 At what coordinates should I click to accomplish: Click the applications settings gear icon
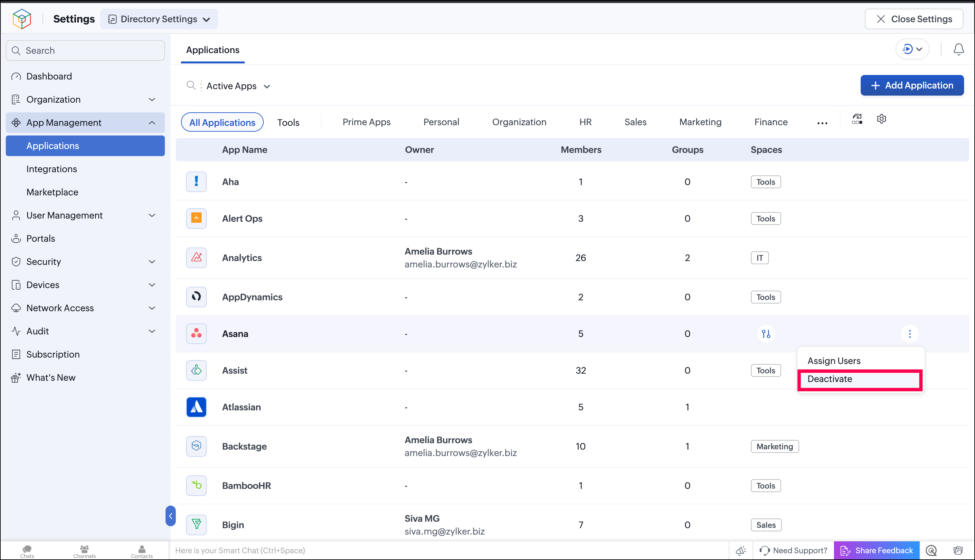click(x=882, y=119)
